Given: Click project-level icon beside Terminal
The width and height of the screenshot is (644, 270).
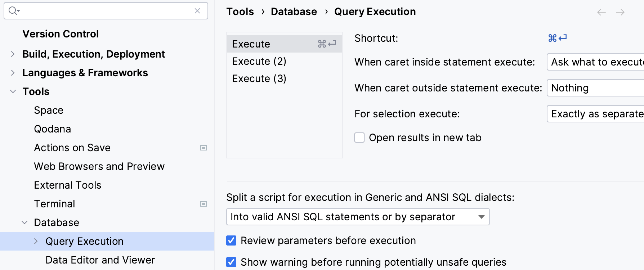Looking at the screenshot, I should (x=204, y=204).
